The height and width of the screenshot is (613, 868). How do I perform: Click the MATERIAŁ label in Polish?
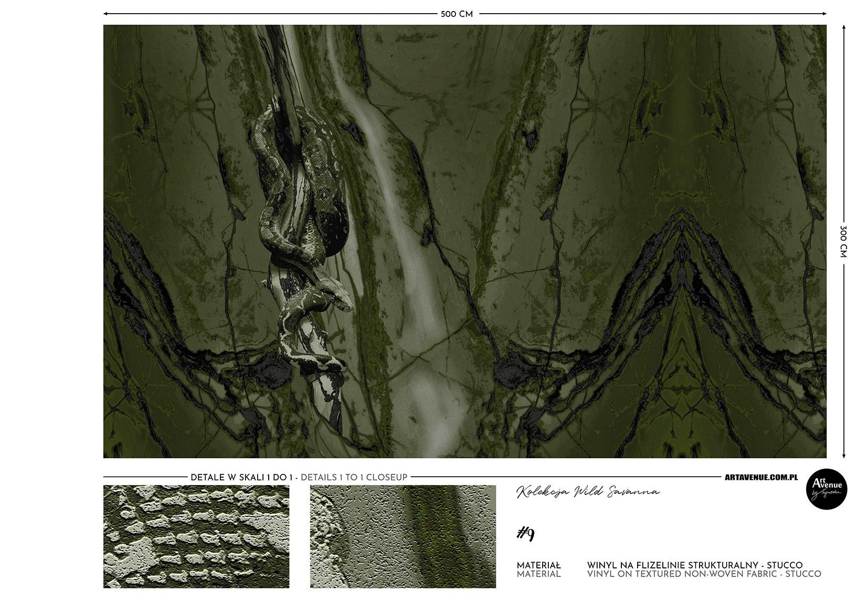point(538,565)
